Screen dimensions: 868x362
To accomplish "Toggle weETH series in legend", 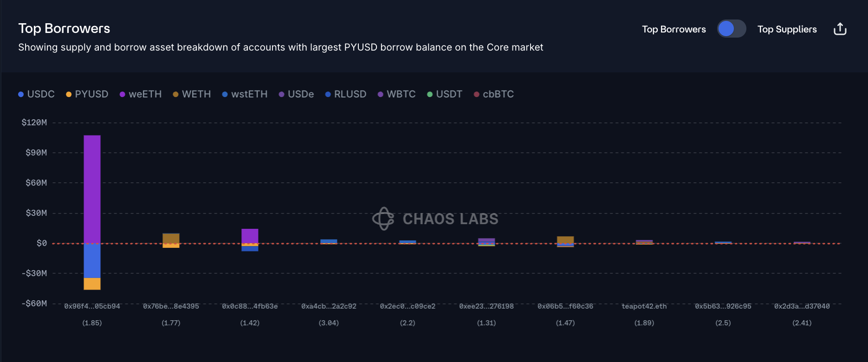I will coord(141,94).
